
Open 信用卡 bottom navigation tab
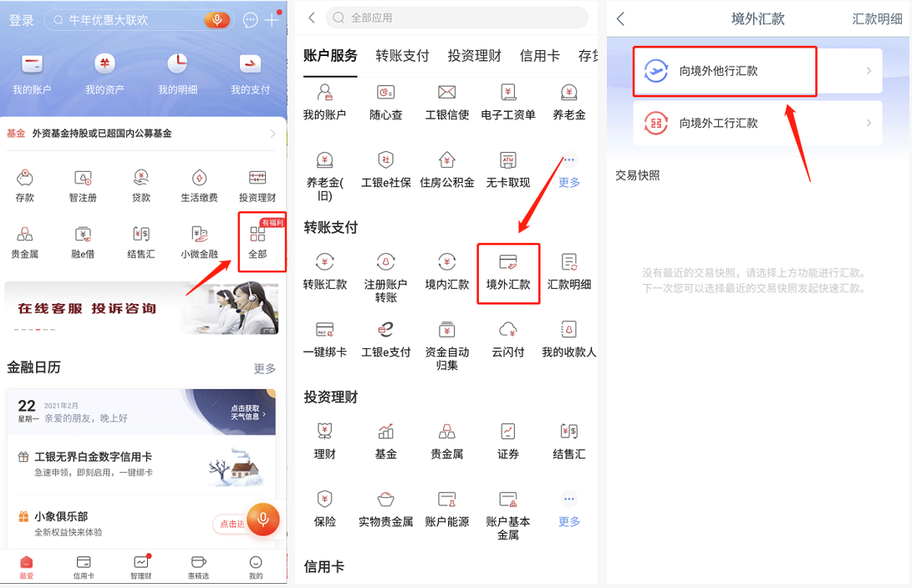pos(84,567)
